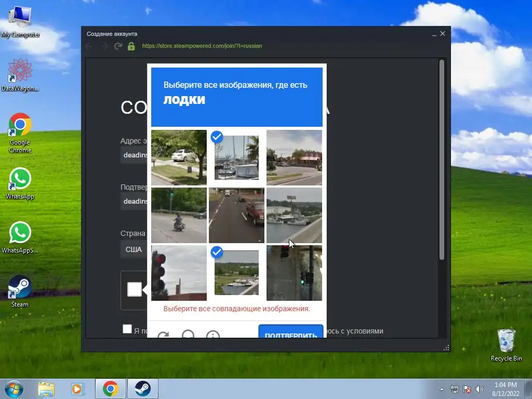Open Windows Media Player from taskbar
The image size is (532, 399).
[x=77, y=389]
